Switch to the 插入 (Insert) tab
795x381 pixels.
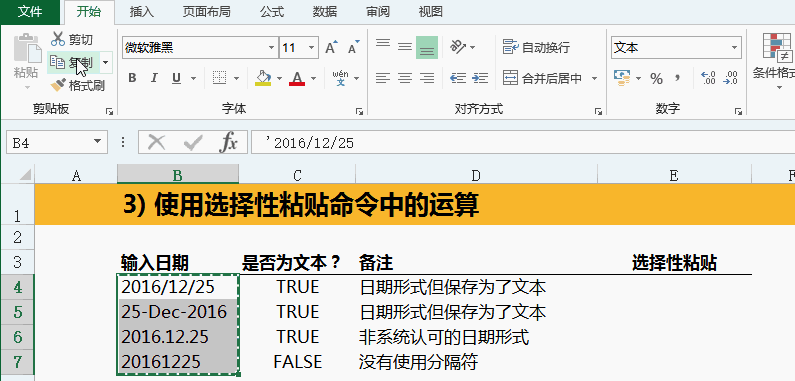141,12
